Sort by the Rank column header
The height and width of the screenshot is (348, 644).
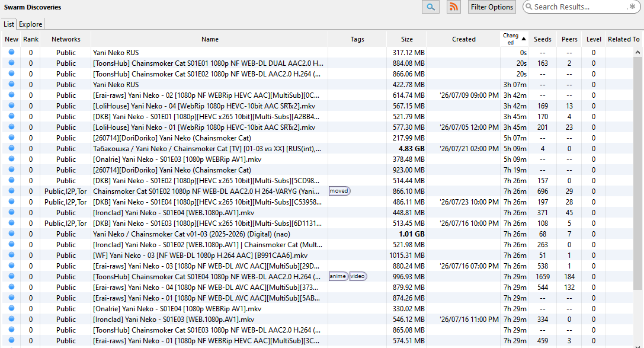pos(31,39)
